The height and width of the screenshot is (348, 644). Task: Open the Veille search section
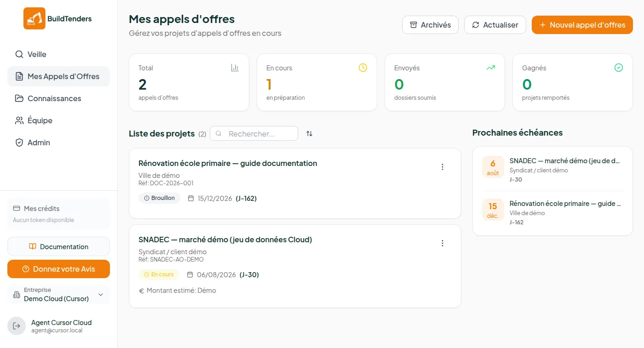point(58,54)
